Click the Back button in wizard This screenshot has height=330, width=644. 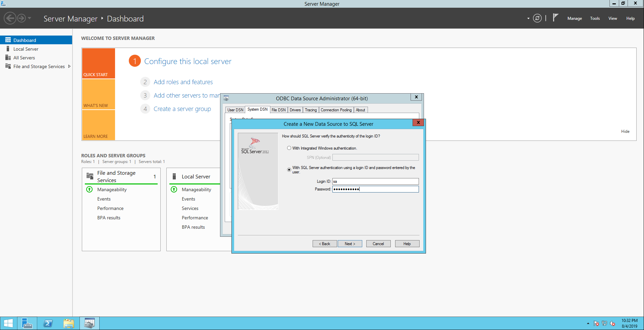(325, 244)
